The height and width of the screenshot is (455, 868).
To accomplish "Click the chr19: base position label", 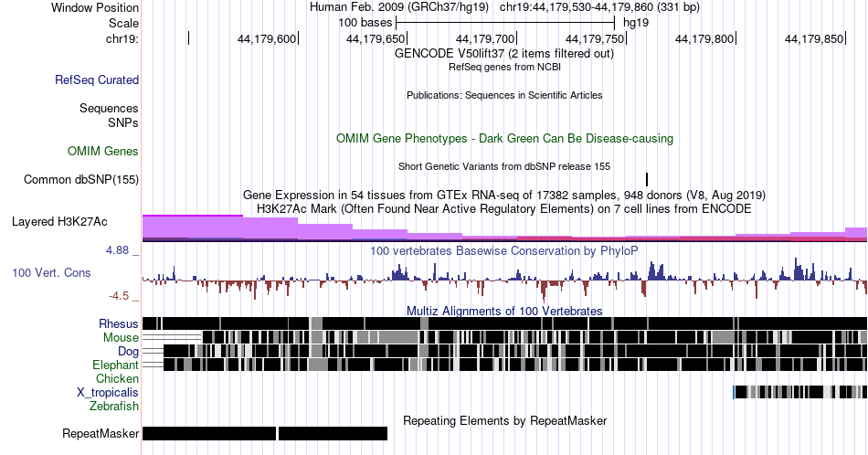I will pyautogui.click(x=122, y=38).
